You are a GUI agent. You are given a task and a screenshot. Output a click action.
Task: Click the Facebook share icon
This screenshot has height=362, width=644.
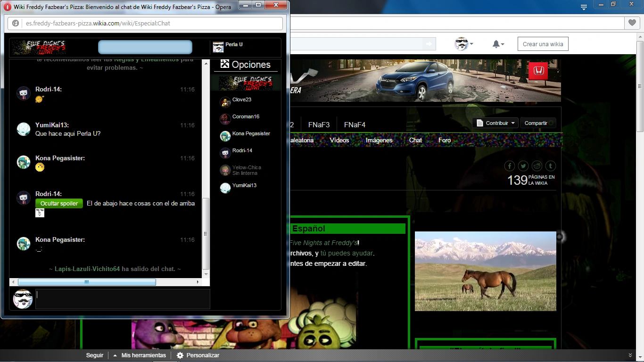(510, 166)
